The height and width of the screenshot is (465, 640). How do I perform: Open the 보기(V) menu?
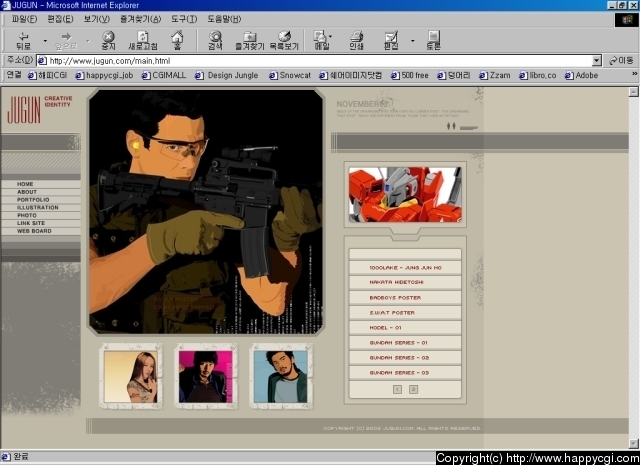97,19
